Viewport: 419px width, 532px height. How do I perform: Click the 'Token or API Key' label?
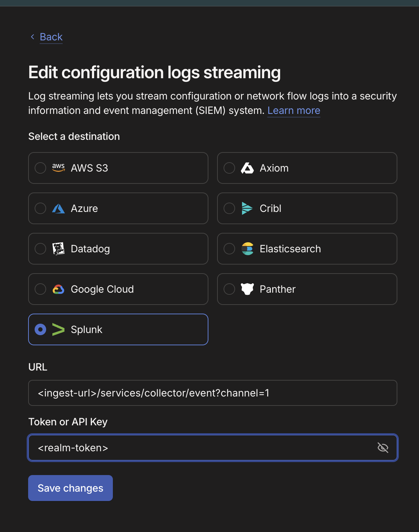68,422
